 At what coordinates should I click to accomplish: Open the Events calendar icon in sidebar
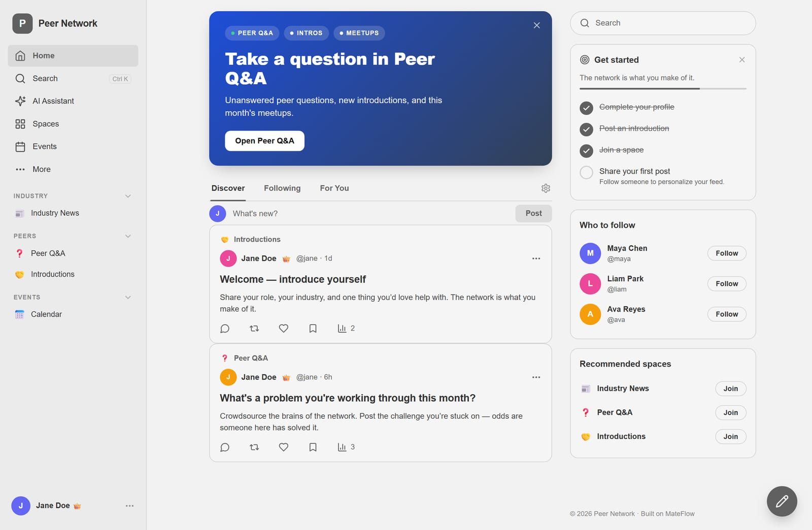coord(20,147)
